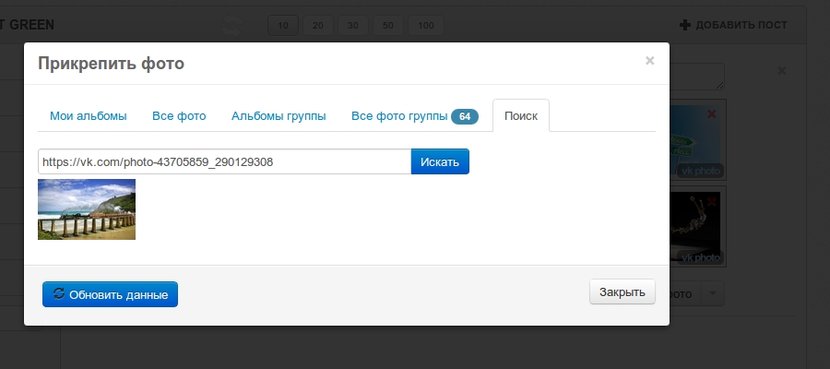Screen dimensions: 830x369
Task: Open the dropdown arrow beside фото button
Action: pos(713,293)
